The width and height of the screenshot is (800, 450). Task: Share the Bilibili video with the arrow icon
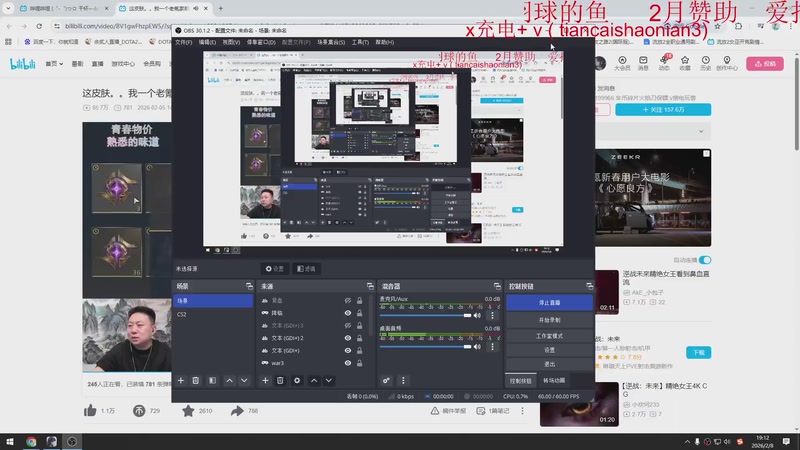pyautogui.click(x=237, y=411)
